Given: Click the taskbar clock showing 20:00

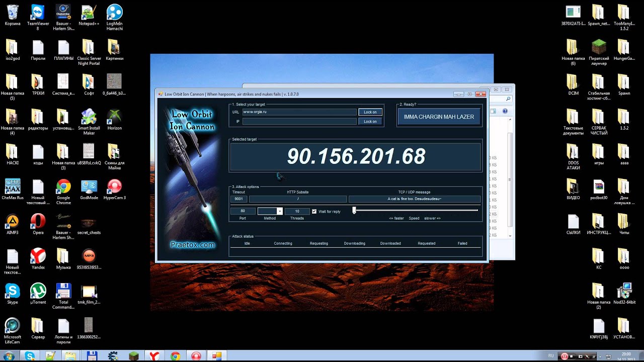Looking at the screenshot, I should point(626,356).
